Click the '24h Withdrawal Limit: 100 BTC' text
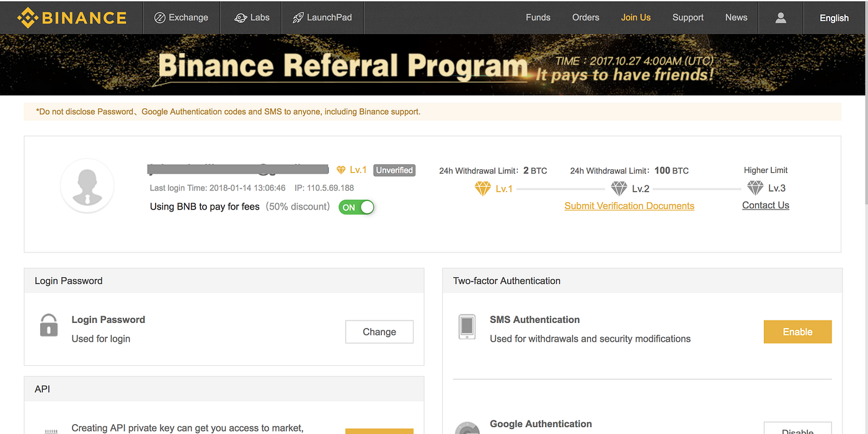Screen dimensions: 868x434 [x=629, y=170]
